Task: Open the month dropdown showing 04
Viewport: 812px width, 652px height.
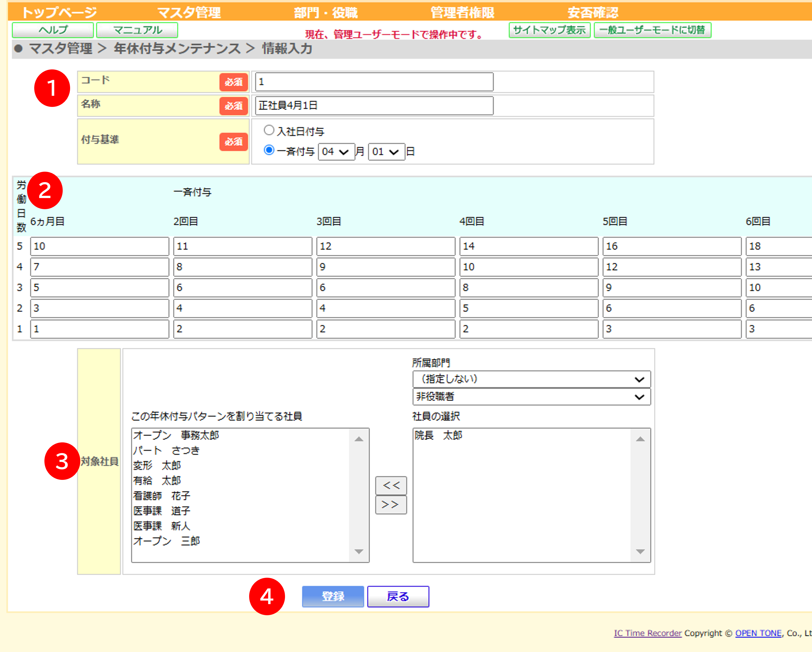Action: point(336,152)
